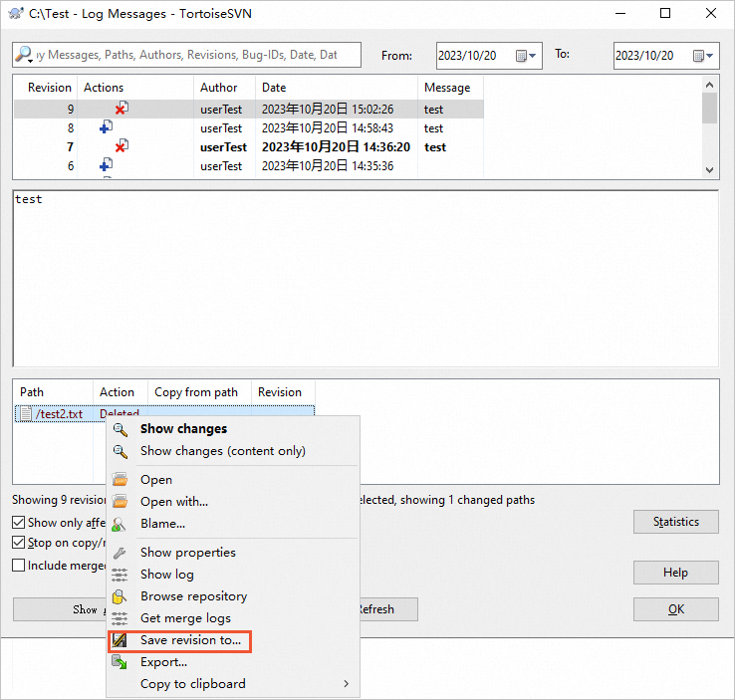Click the search filter magnifier icon

pyautogui.click(x=24, y=55)
